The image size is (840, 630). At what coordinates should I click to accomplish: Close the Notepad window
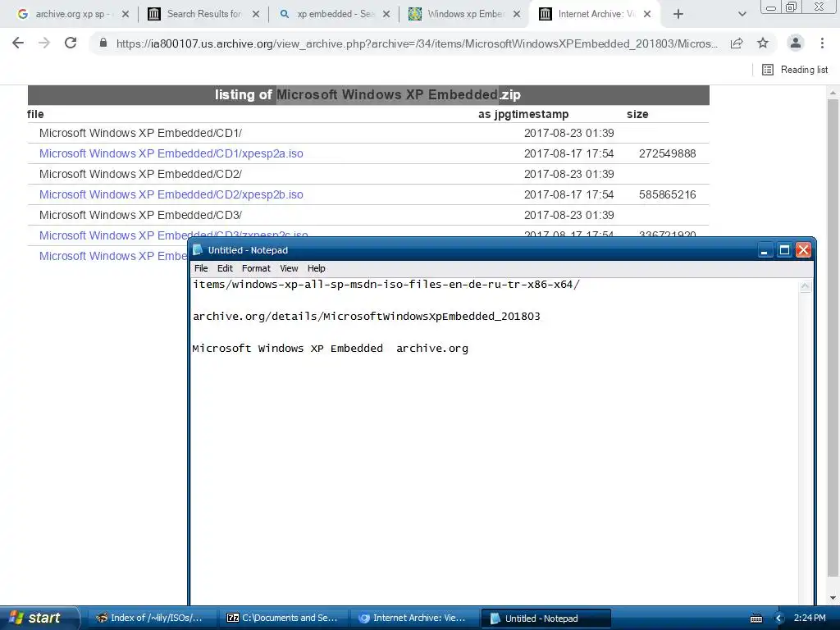[x=804, y=250]
